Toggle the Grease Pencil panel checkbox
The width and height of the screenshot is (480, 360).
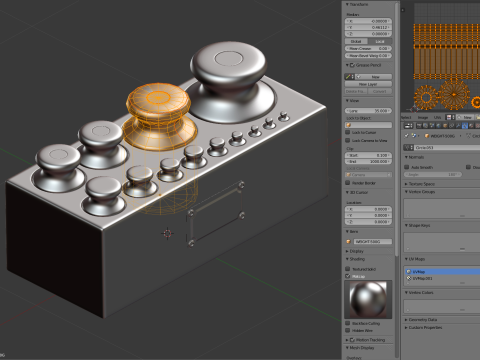[x=352, y=65]
